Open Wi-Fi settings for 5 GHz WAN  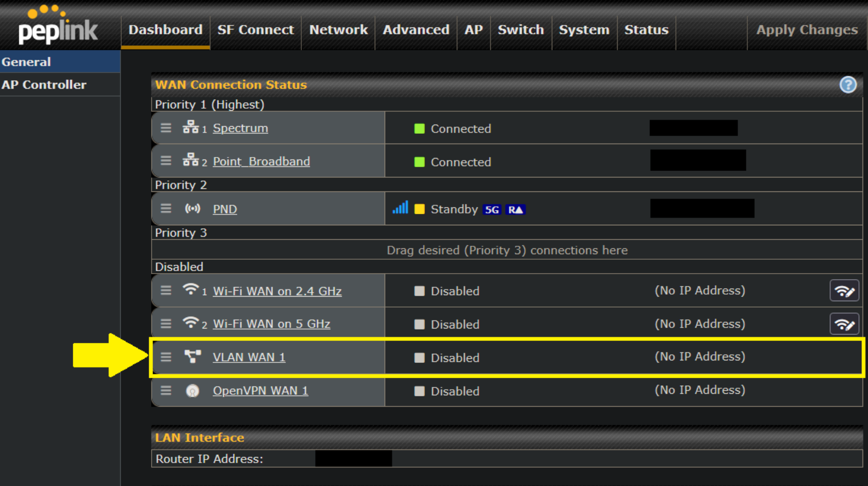[844, 324]
